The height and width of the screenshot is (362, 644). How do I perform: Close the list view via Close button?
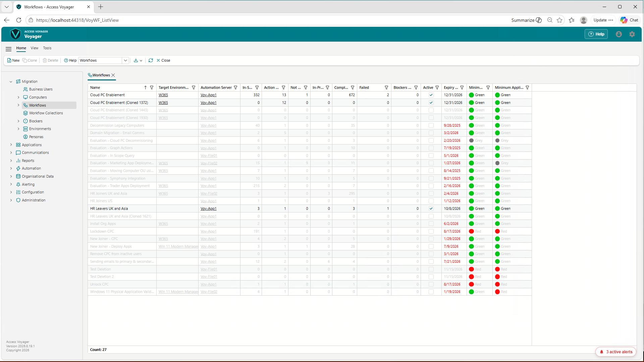163,61
